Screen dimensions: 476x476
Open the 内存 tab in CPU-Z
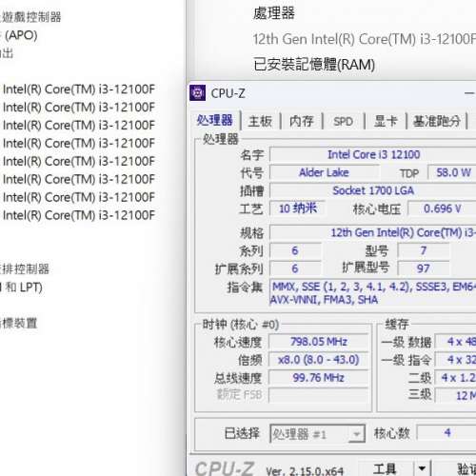[302, 121]
